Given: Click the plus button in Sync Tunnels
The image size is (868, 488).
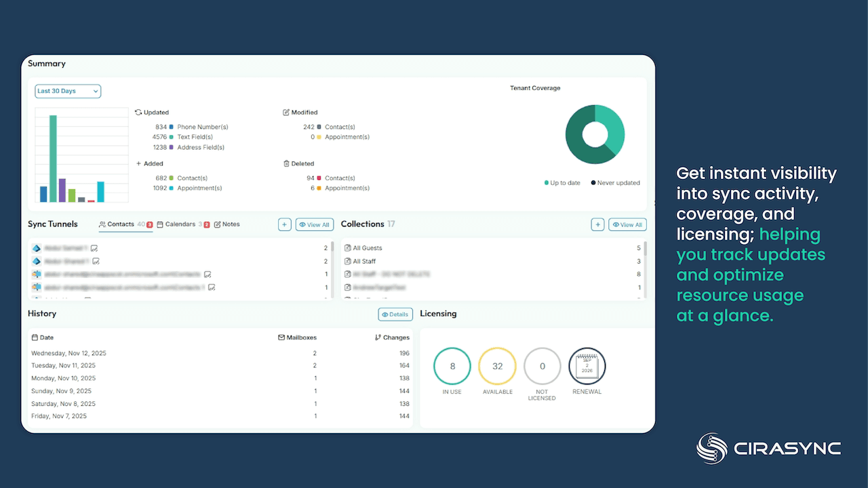Looking at the screenshot, I should pyautogui.click(x=285, y=224).
